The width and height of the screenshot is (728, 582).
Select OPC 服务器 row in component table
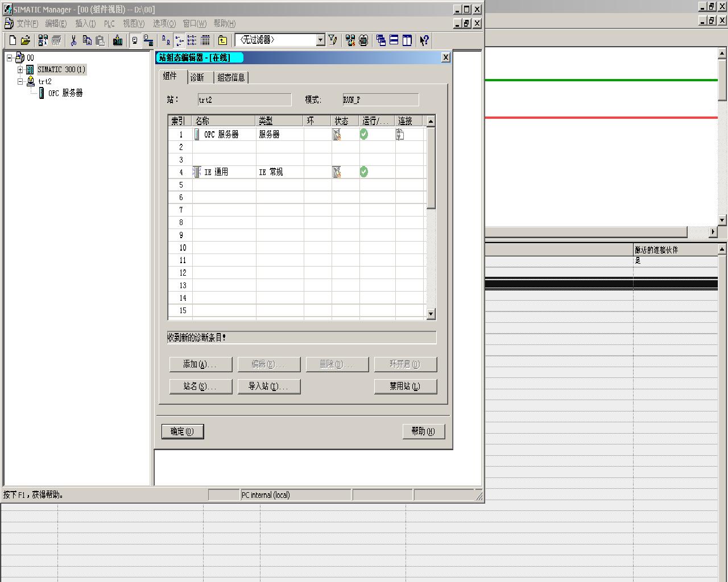[x=297, y=135]
